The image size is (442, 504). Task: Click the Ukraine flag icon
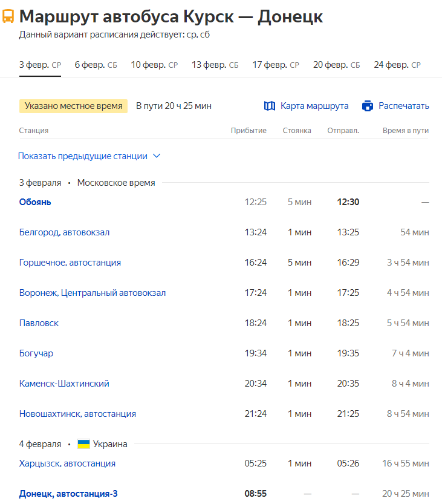(x=83, y=444)
